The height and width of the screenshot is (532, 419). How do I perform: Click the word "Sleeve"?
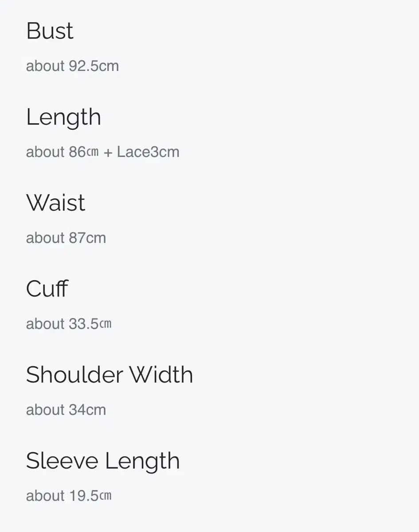pos(62,461)
